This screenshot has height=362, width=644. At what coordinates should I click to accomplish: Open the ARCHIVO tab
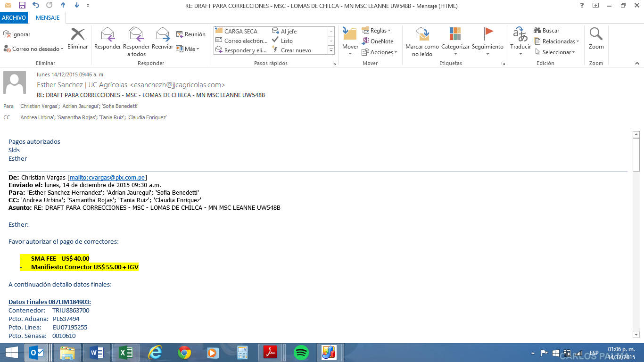[x=14, y=18]
